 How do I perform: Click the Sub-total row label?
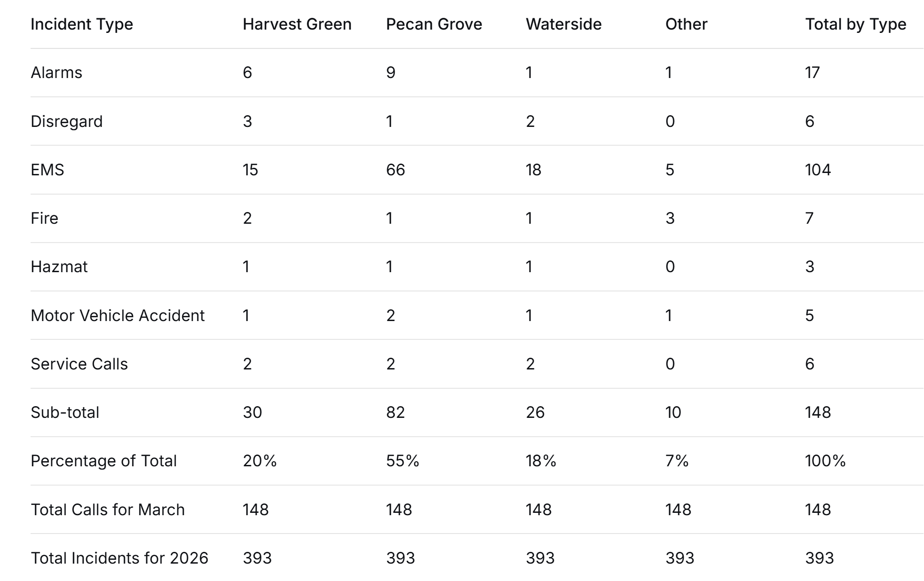click(x=65, y=412)
